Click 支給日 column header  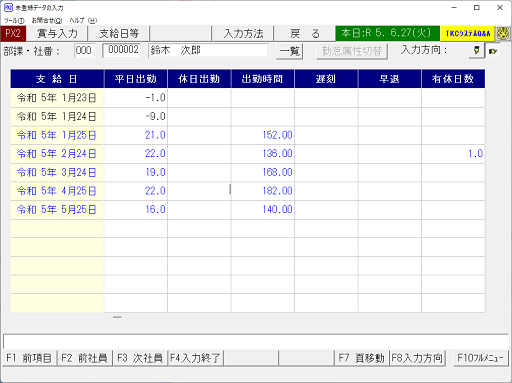(57, 79)
